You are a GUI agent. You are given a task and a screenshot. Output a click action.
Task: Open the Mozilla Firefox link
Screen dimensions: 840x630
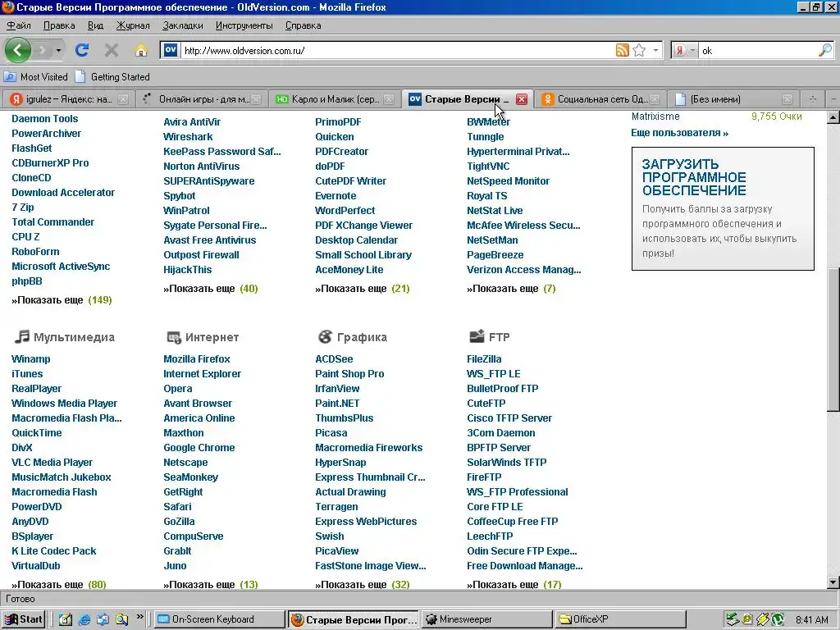click(197, 359)
